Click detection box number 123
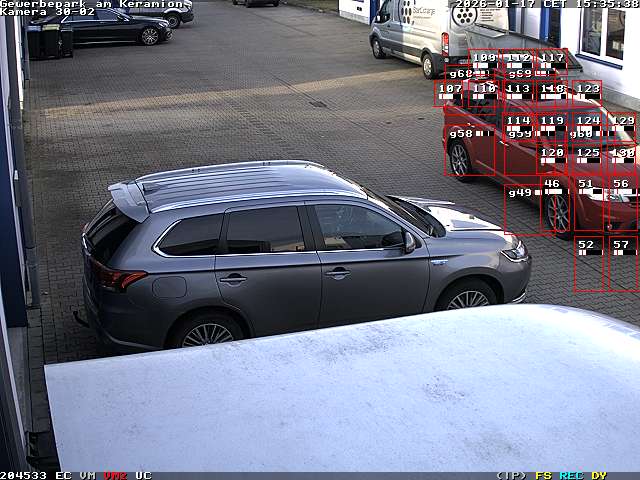640x480 pixels. coord(587,93)
